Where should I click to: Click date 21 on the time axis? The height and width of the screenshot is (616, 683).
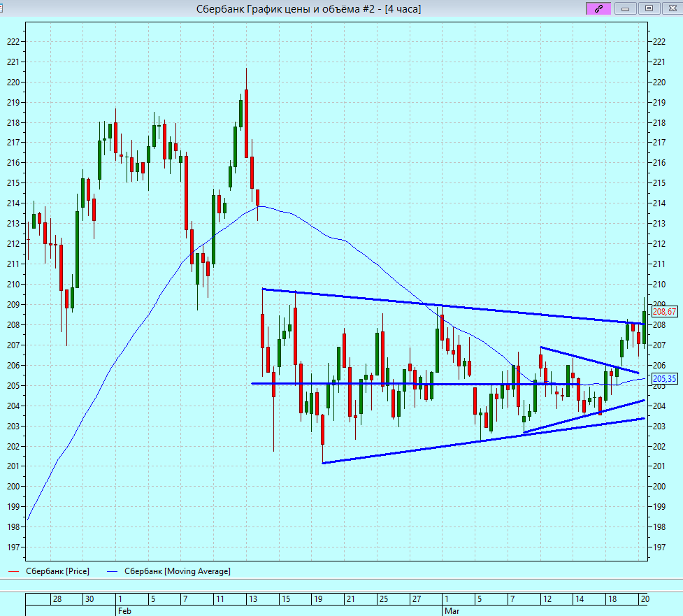pos(351,599)
